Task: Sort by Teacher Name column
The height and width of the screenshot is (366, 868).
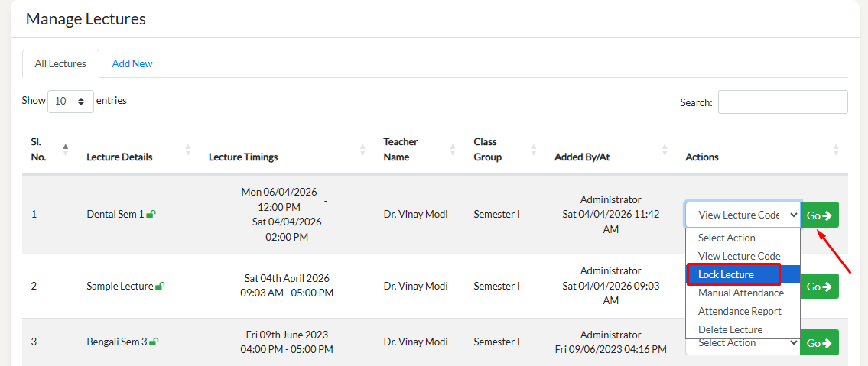Action: click(401, 150)
